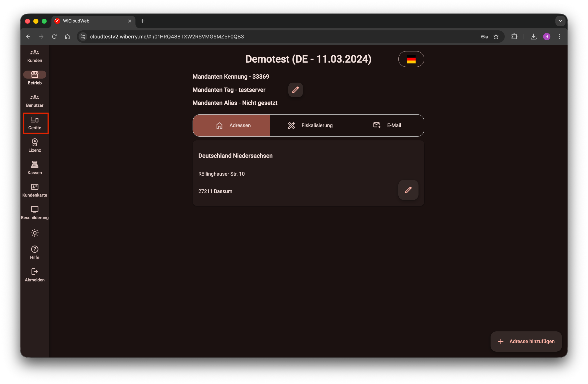The image size is (588, 384).
Task: Switch to the E-Mail tab
Action: pyautogui.click(x=387, y=125)
